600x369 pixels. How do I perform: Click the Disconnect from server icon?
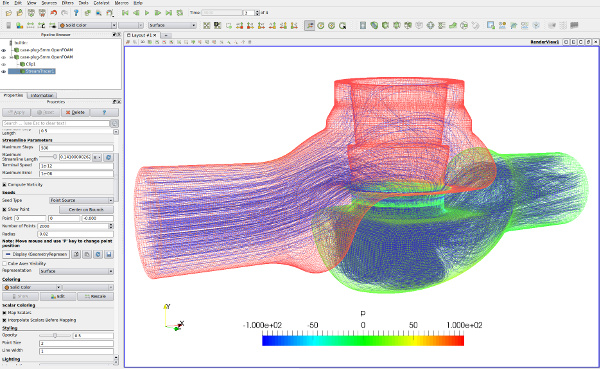[x=42, y=13]
